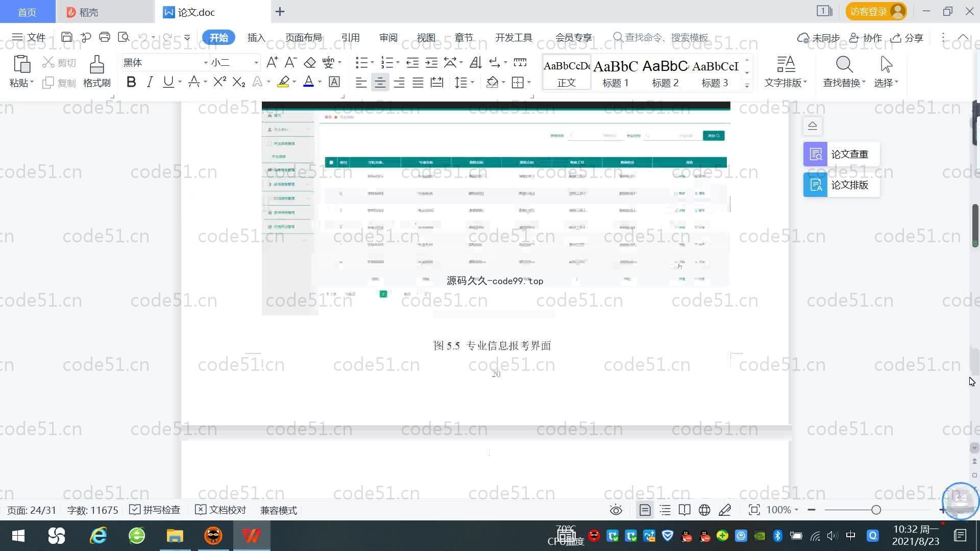Image resolution: width=980 pixels, height=551 pixels.
Task: Insert a bulleted list
Action: pos(361,62)
